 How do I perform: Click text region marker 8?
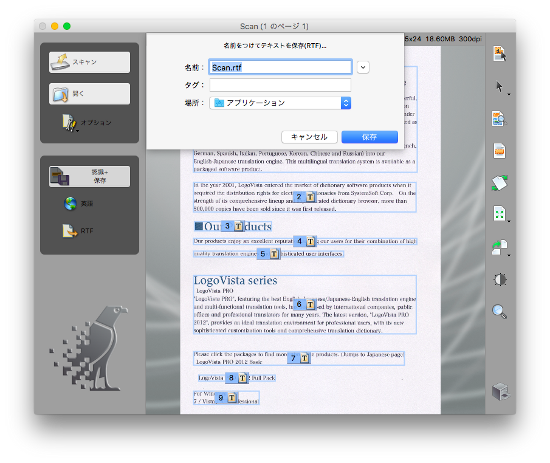click(x=237, y=378)
